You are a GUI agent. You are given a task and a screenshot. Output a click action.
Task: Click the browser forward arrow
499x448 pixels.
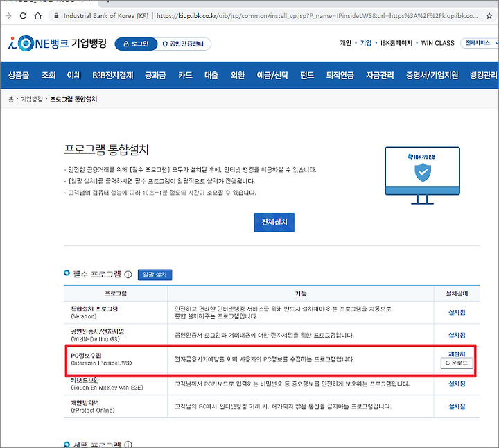(x=8, y=15)
